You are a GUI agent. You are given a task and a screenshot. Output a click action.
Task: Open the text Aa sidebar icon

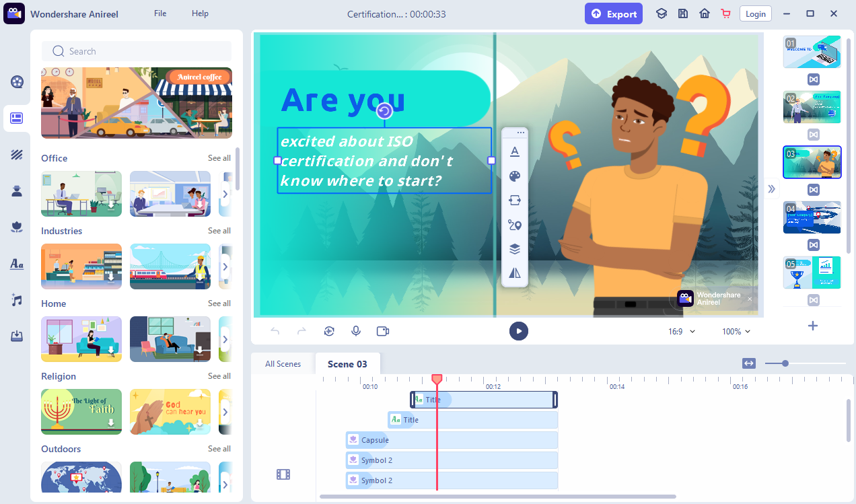tap(17, 264)
